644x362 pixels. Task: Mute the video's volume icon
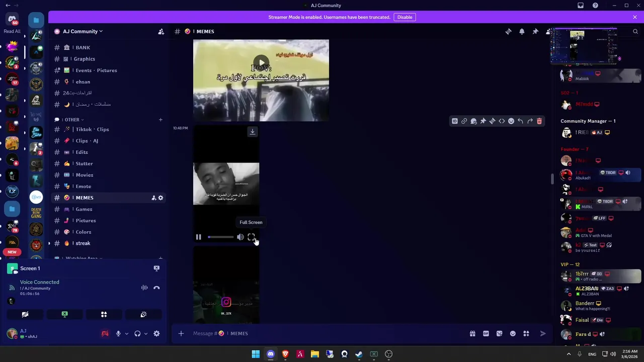pos(240,237)
